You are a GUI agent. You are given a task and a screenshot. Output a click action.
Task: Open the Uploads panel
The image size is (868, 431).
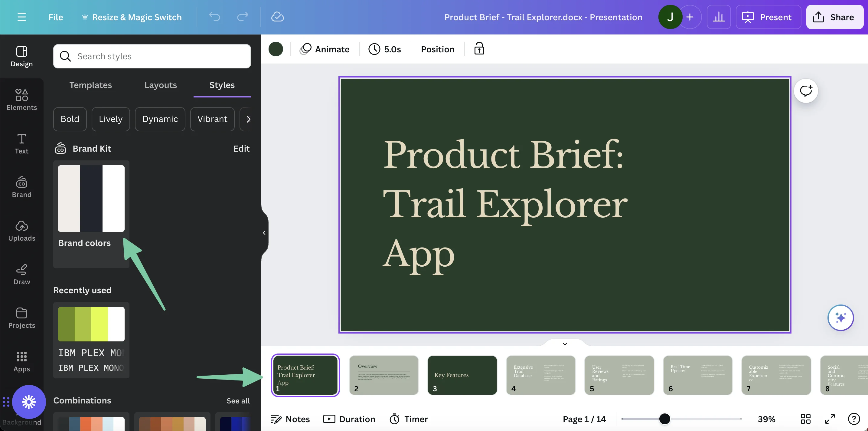pyautogui.click(x=21, y=231)
